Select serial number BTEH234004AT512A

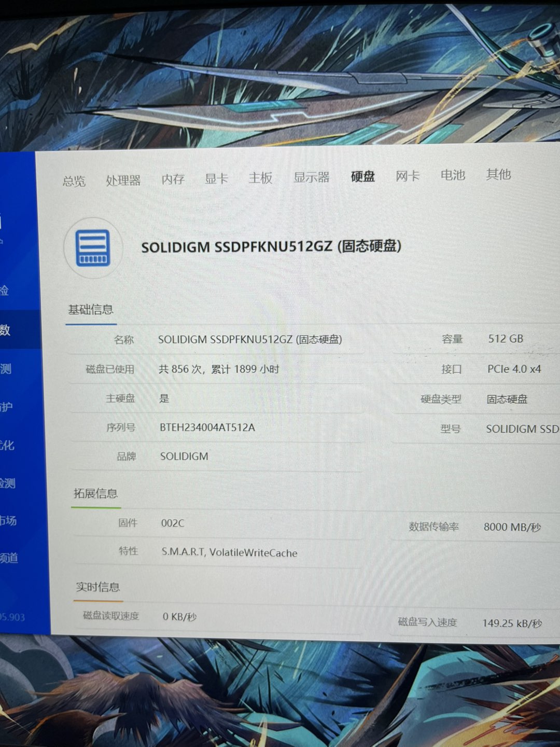coord(207,427)
